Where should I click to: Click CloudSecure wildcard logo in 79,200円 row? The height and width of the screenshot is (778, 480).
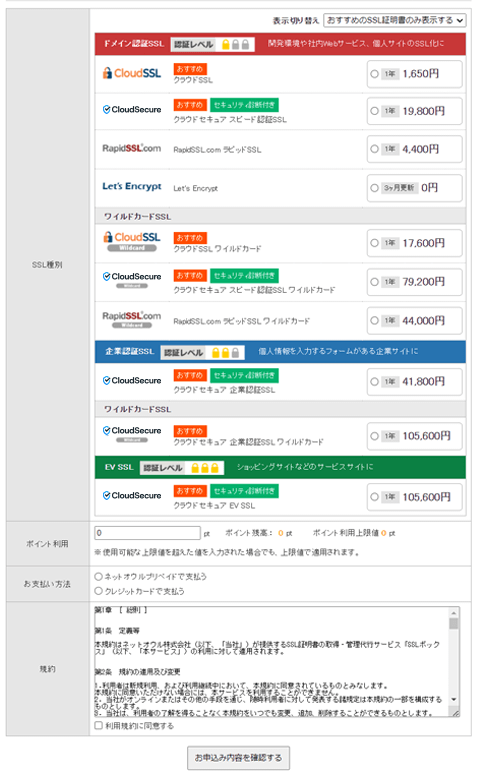coord(132,279)
